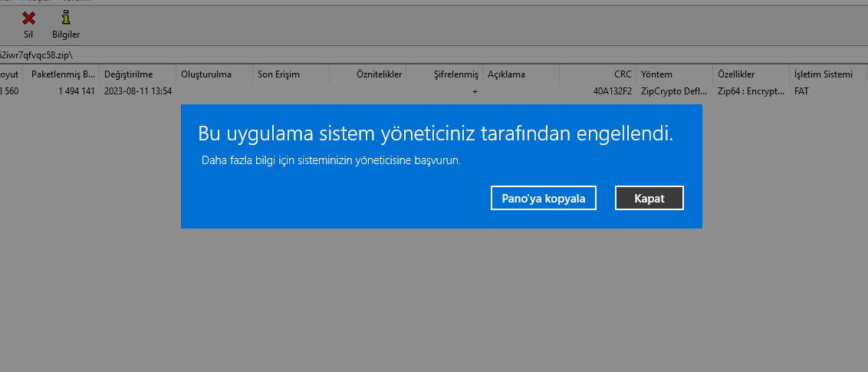Click the Öznitelikler column header

click(367, 74)
